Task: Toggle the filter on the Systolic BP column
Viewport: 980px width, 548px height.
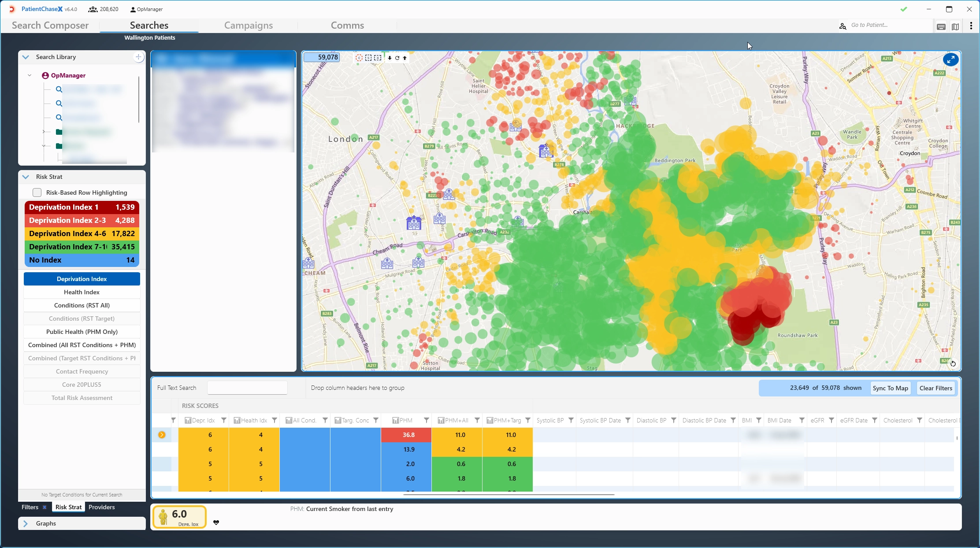Action: click(x=571, y=420)
